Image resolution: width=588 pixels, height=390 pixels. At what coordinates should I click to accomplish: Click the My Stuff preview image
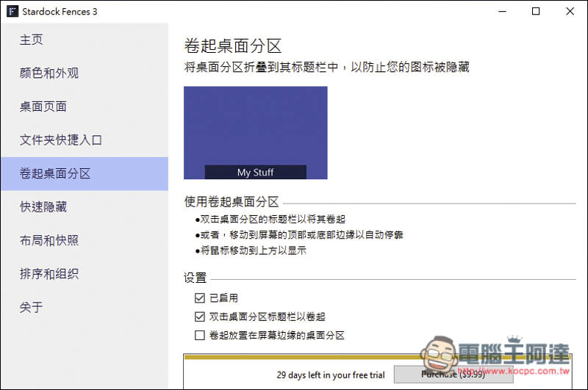click(255, 133)
